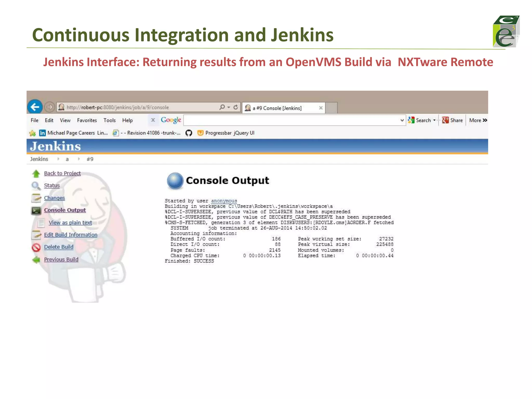Screen dimensions: 532x399
Task: Click build #9 in the breadcrumb
Action: pyautogui.click(x=90, y=159)
